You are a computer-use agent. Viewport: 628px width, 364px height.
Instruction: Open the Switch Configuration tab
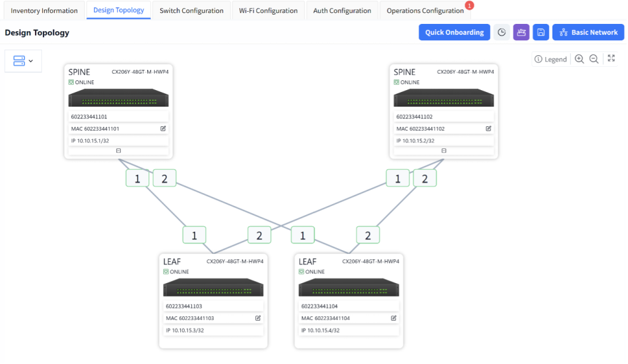click(191, 11)
